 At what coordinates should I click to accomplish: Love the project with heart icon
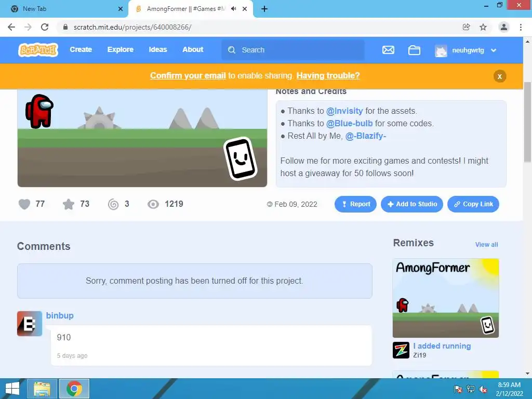click(x=24, y=204)
